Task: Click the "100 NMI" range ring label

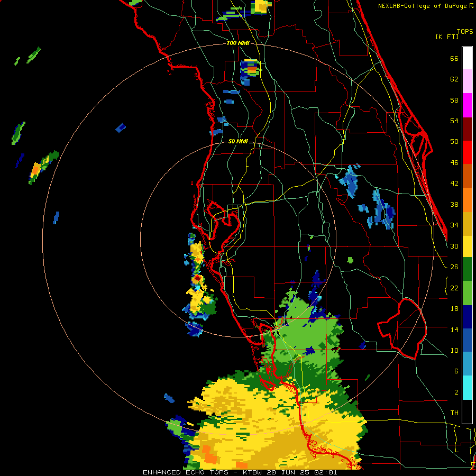Action: click(x=238, y=43)
